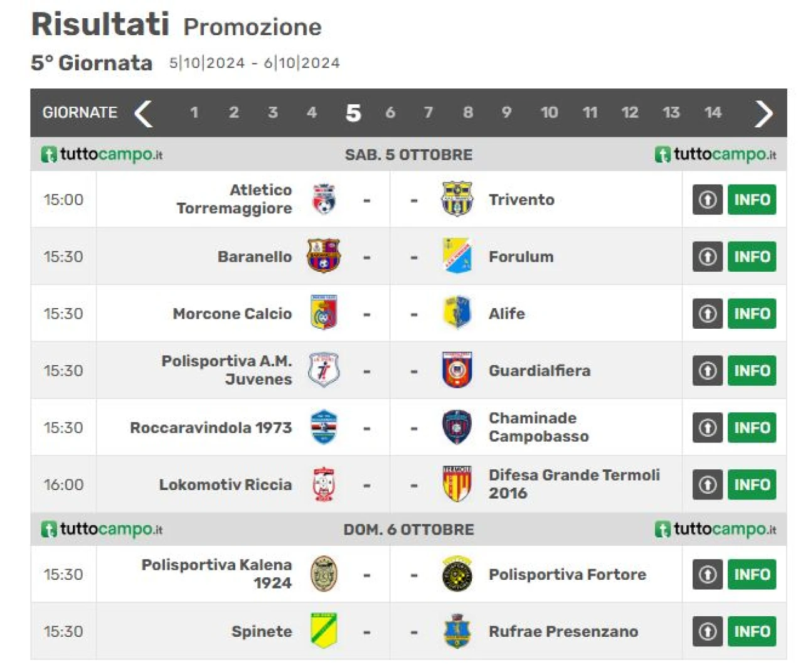The image size is (803, 672).
Task: Open INFO for Lokomotiv Riccia match
Action: 752,484
